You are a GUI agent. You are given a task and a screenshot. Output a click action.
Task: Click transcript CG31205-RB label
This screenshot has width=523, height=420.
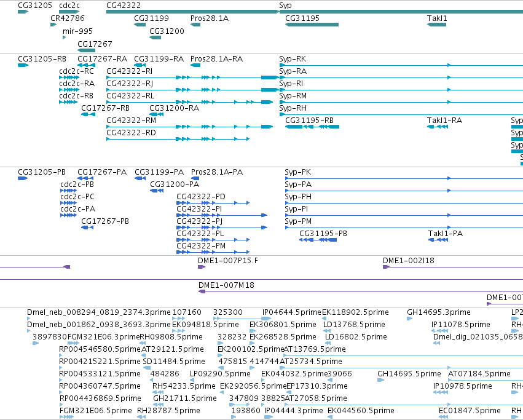[42, 59]
